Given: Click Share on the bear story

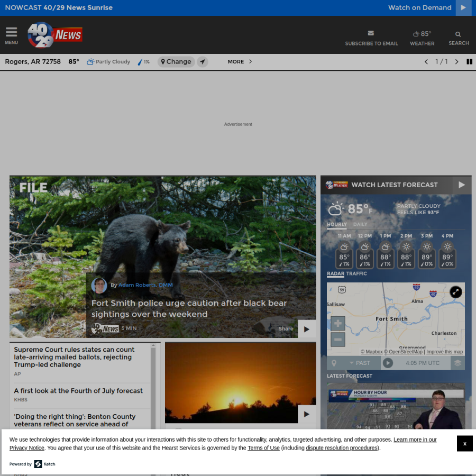Looking at the screenshot, I should point(286,328).
